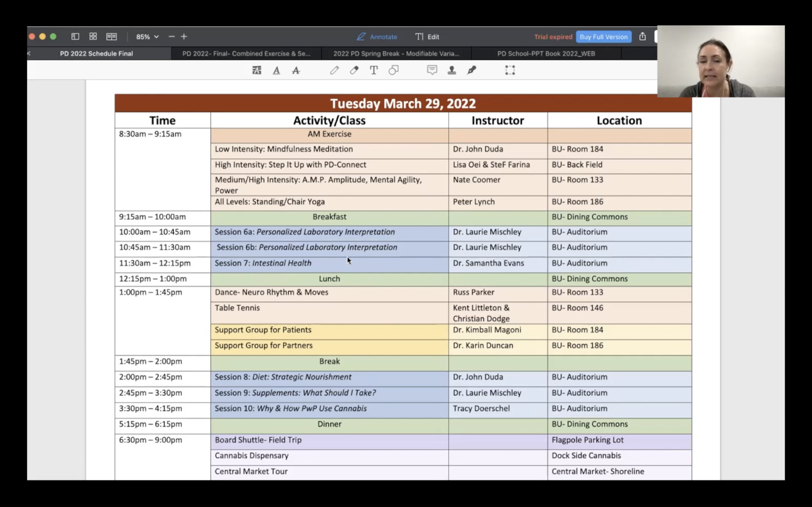Toggle two-page reading view
The image size is (812, 507).
pos(111,37)
